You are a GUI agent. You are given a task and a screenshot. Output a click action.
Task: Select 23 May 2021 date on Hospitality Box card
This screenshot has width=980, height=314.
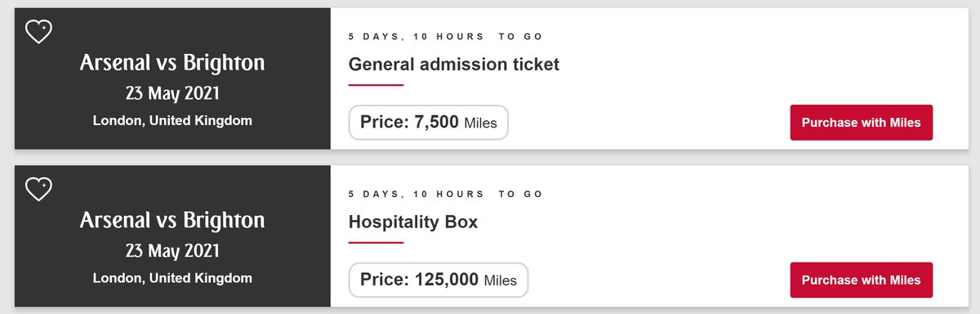(172, 251)
